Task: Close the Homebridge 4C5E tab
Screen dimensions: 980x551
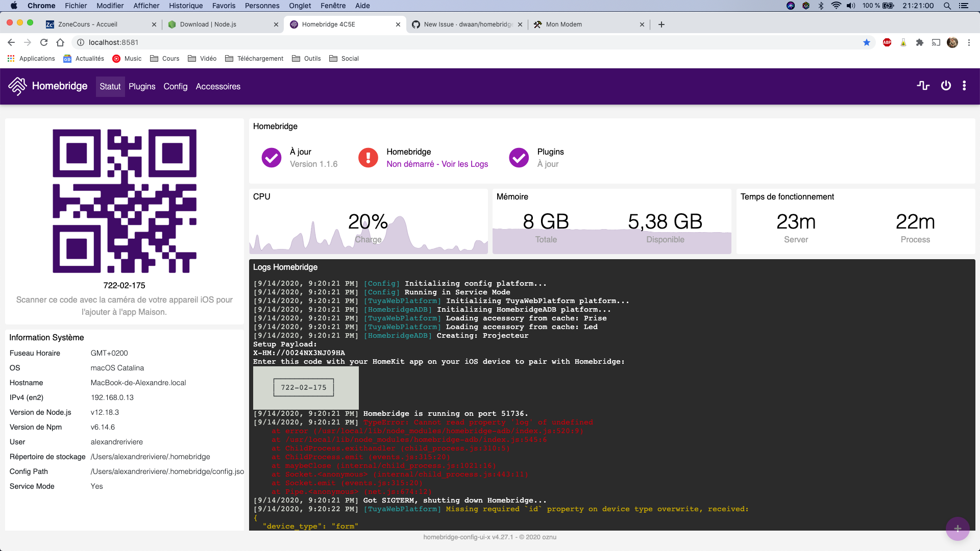Action: [398, 24]
